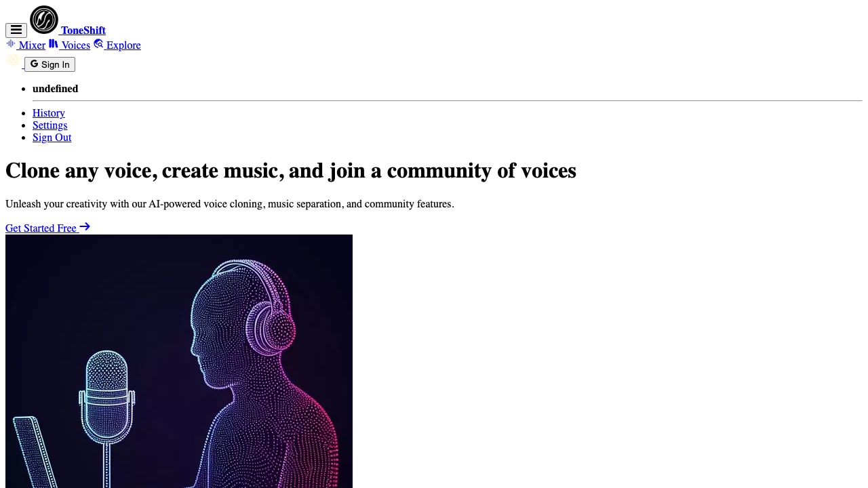Viewport: 868px width, 488px height.
Task: Navigate to the Explore link
Action: pyautogui.click(x=123, y=45)
